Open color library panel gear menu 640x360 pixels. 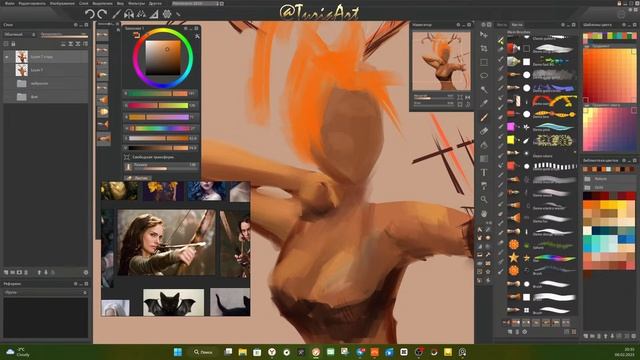pyautogui.click(x=624, y=160)
